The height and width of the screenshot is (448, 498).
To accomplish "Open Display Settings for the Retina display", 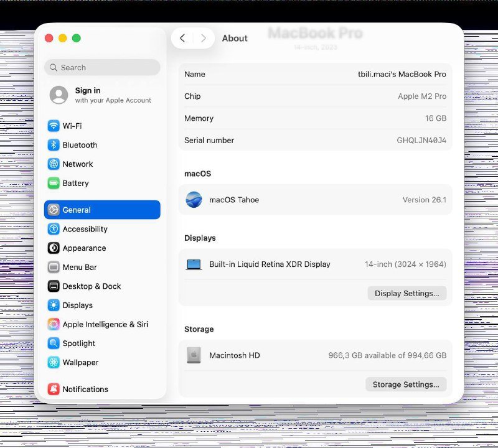I will (407, 293).
